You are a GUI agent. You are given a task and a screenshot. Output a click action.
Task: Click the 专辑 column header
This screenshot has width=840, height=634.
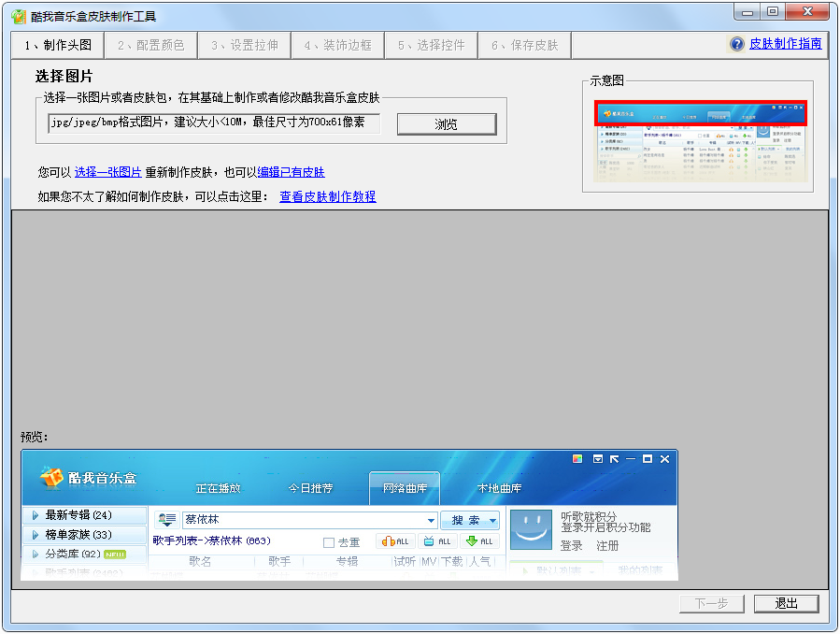click(347, 561)
